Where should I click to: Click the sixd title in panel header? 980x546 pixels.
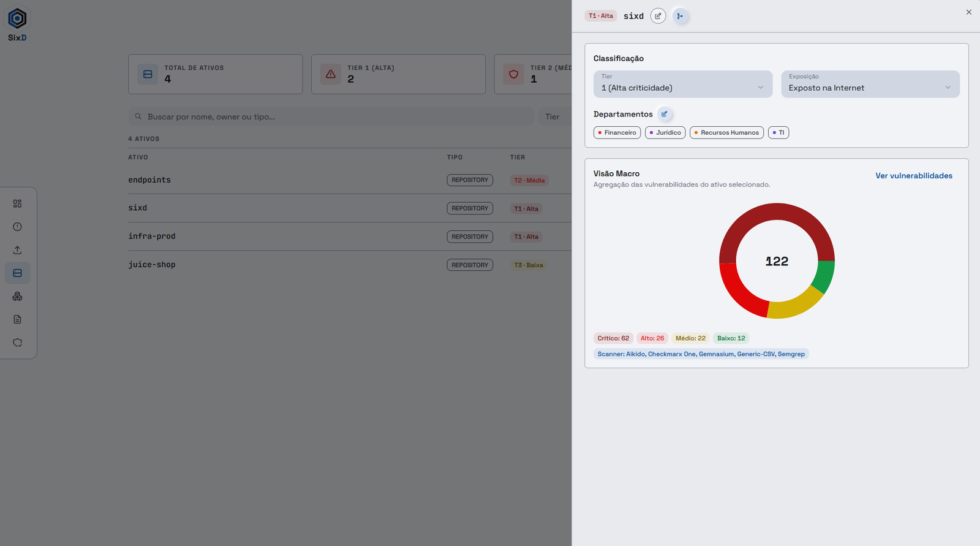click(633, 16)
